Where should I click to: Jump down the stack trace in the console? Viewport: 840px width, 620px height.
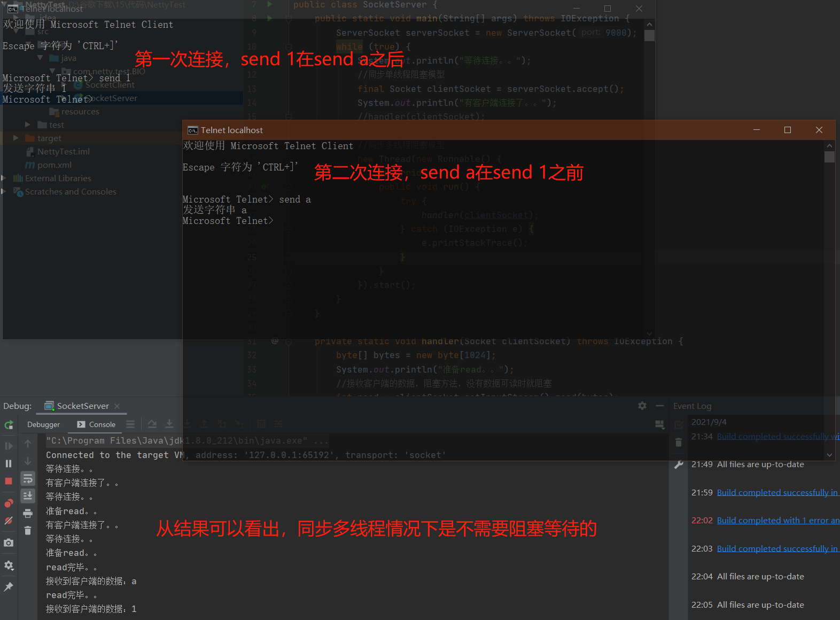pyautogui.click(x=28, y=461)
